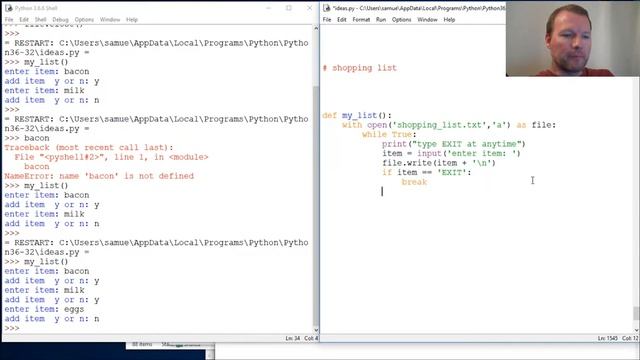The width and height of the screenshot is (640, 360).
Task: Click the '>>> bacon' shell input line
Action: 27,138
